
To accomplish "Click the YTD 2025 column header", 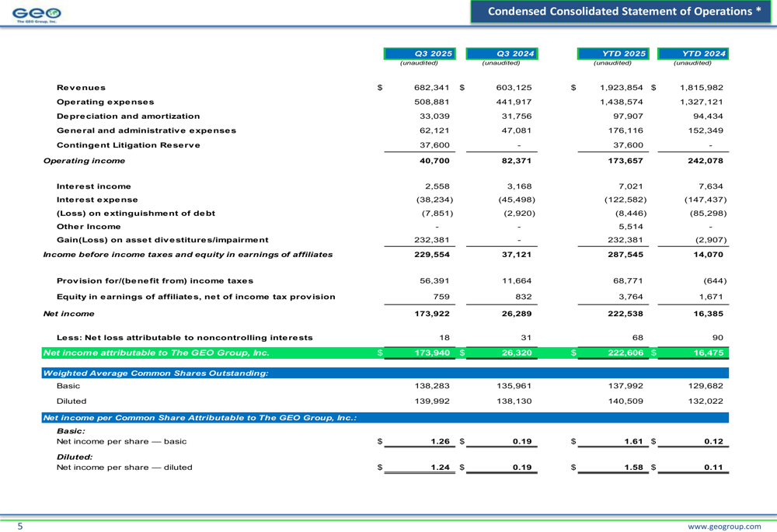I will [x=613, y=53].
